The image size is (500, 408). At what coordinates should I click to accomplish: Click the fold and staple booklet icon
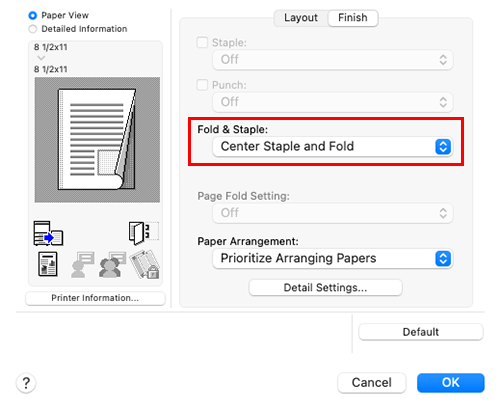(144, 233)
